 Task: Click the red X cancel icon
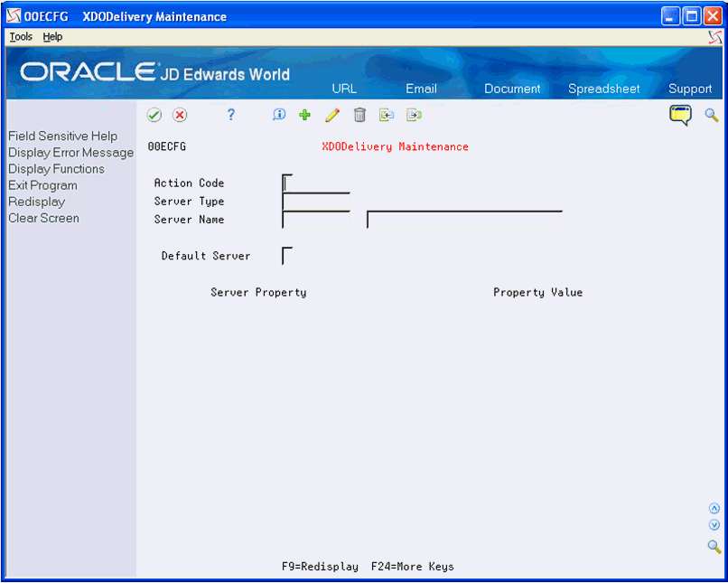click(180, 115)
